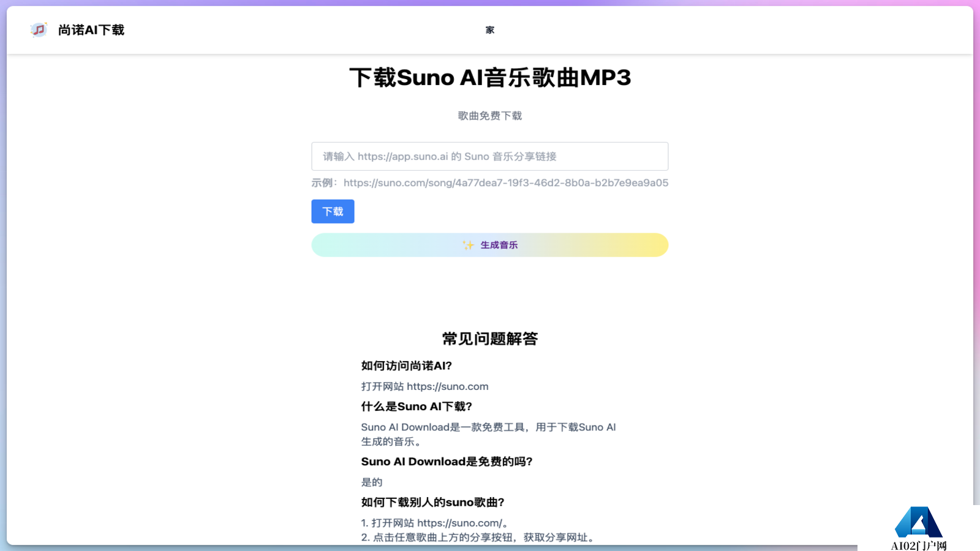Click the 常见问题解答 heading
Image resolution: width=980 pixels, height=551 pixels.
click(490, 339)
